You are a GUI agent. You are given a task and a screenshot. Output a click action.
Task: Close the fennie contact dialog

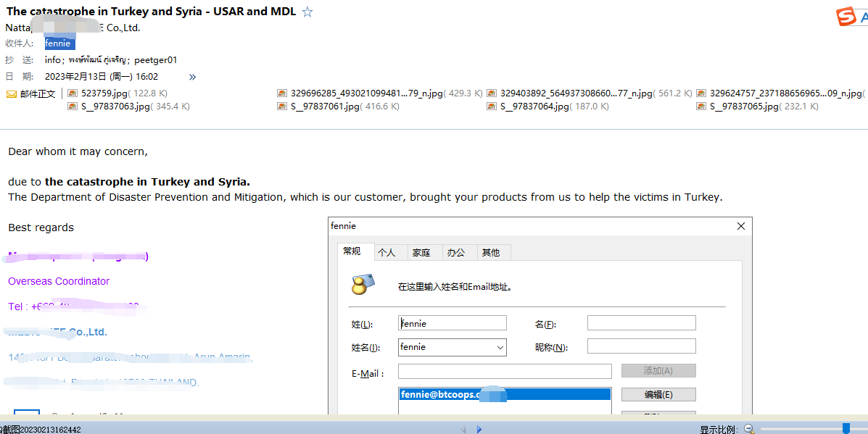741,225
